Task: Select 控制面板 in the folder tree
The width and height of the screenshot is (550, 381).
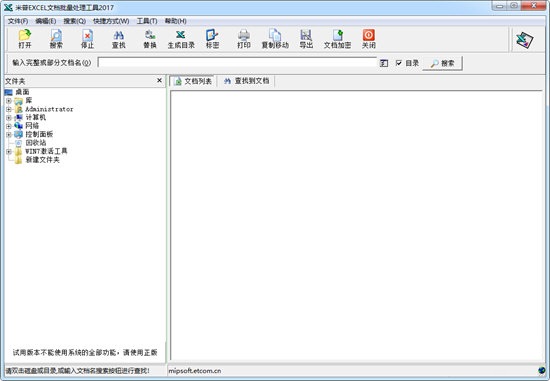Action: (39, 134)
